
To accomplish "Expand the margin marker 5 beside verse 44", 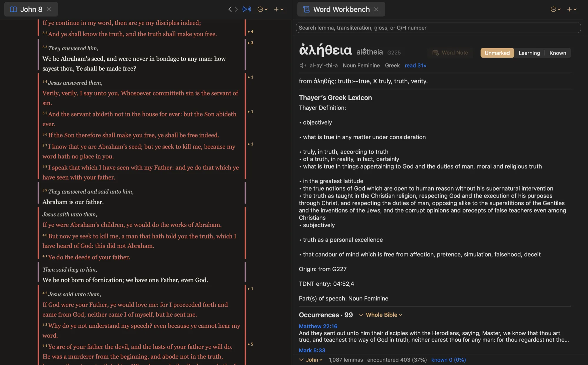I will coord(250,344).
